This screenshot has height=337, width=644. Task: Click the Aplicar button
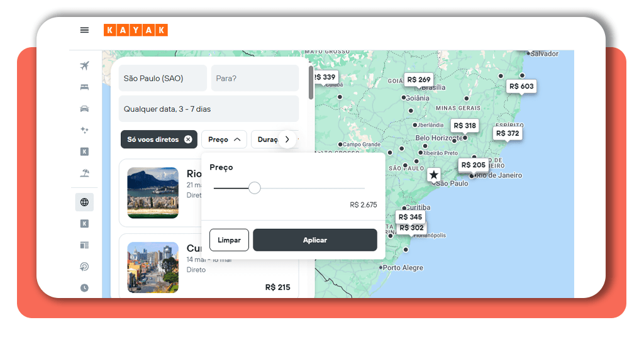click(314, 240)
